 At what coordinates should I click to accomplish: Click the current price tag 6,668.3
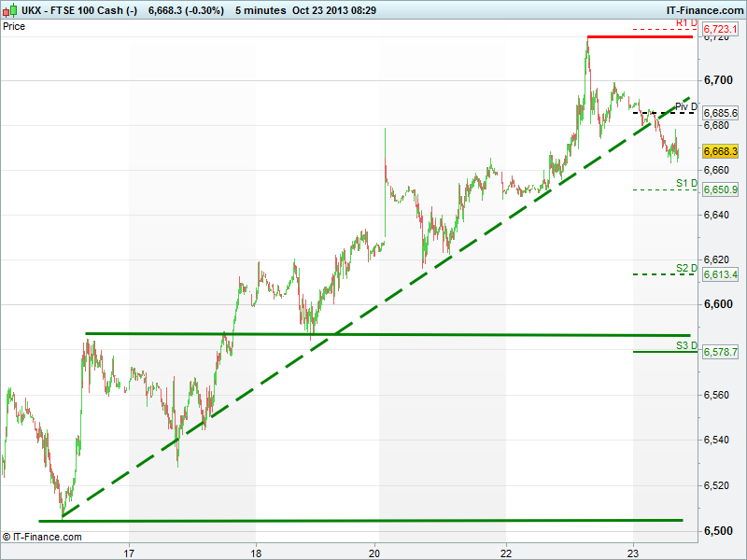pyautogui.click(x=720, y=151)
